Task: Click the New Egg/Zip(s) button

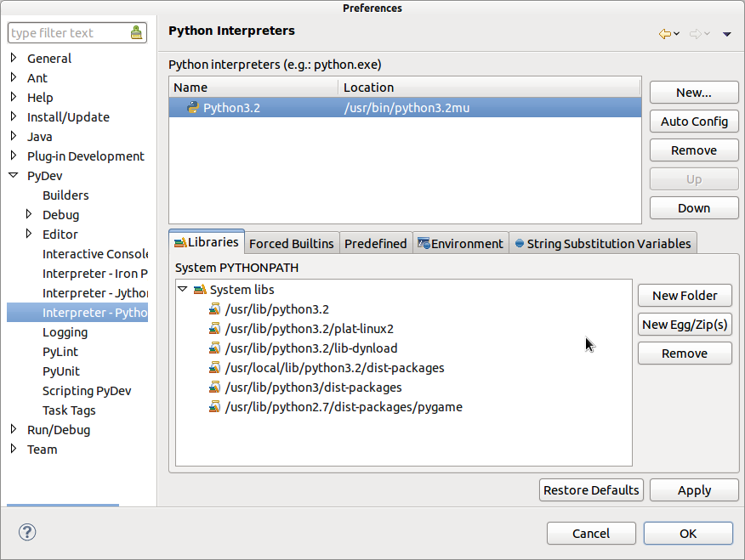Action: [x=685, y=325]
